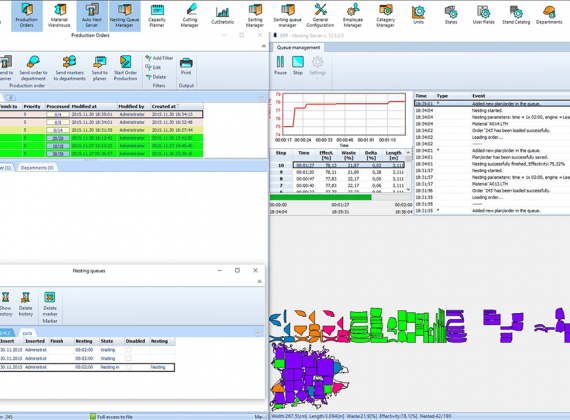
Task: Click Send markers to departments
Action: coord(69,68)
